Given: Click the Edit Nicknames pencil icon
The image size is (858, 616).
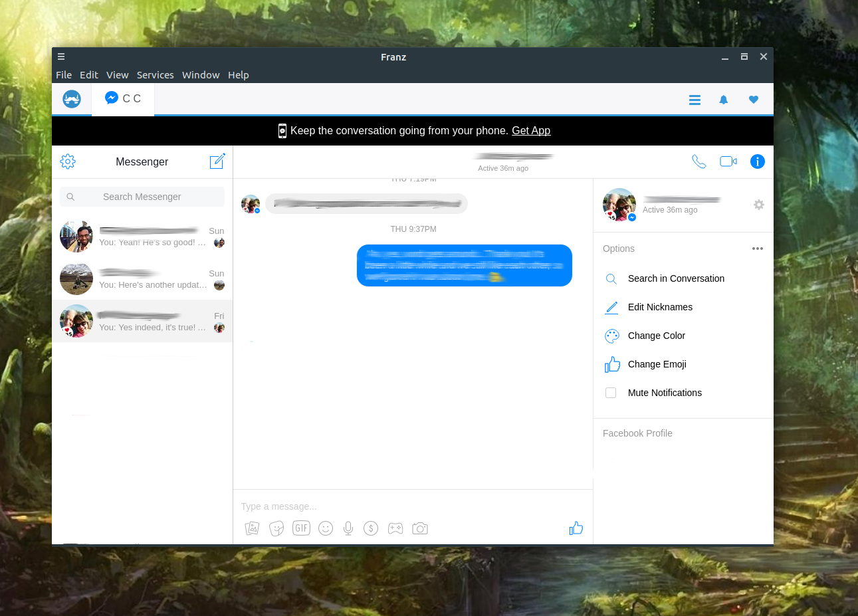Looking at the screenshot, I should pos(611,308).
